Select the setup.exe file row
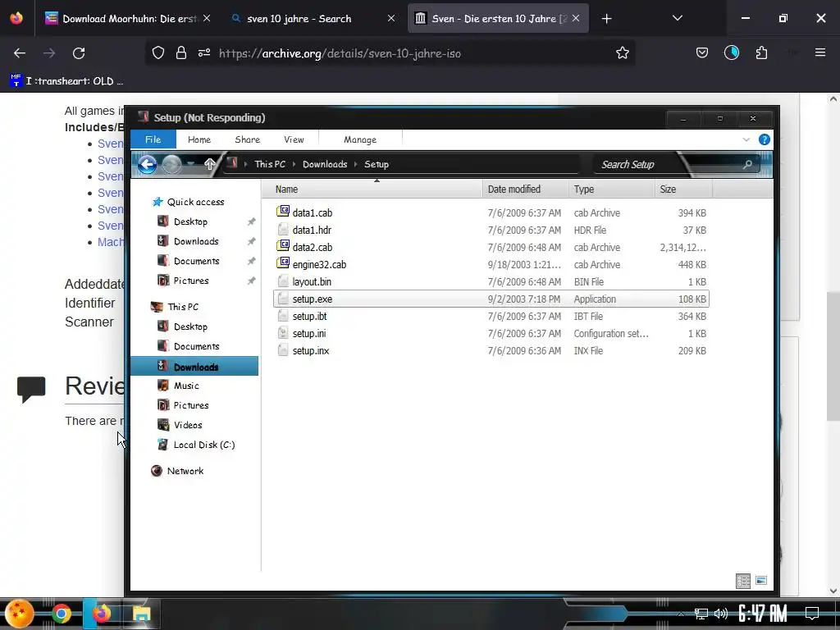This screenshot has height=630, width=840. point(491,299)
